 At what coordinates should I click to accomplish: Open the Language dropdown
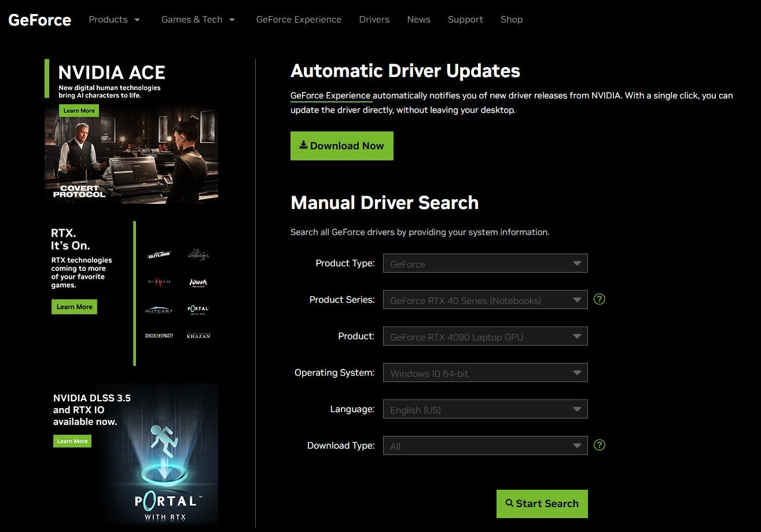[x=485, y=409]
